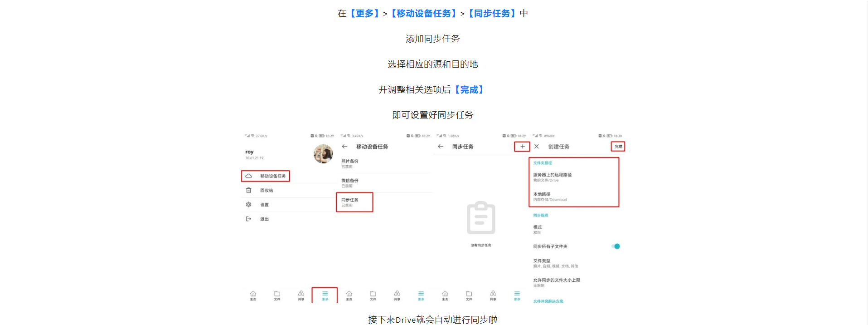Click the X icon beside 创建任务
This screenshot has height=325, width=868.
coord(537,147)
